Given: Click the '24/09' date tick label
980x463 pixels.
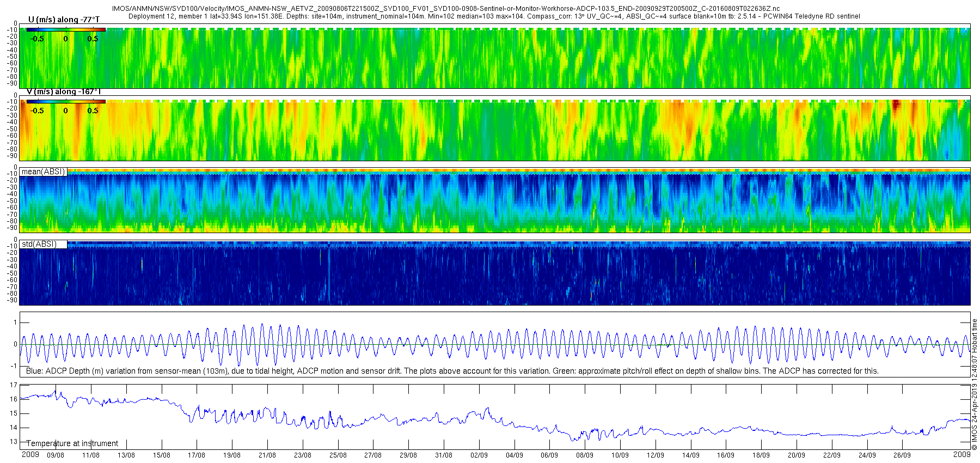Looking at the screenshot, I should tap(867, 455).
